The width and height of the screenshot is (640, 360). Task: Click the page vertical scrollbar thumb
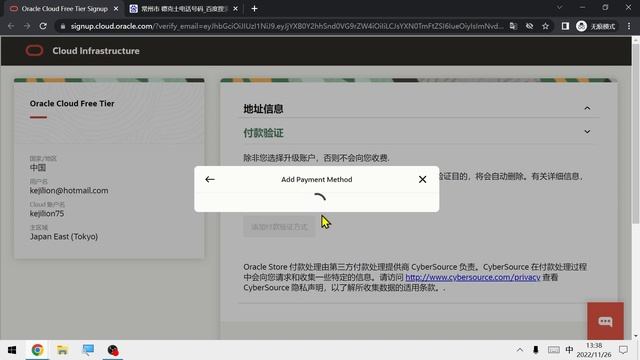point(636,133)
